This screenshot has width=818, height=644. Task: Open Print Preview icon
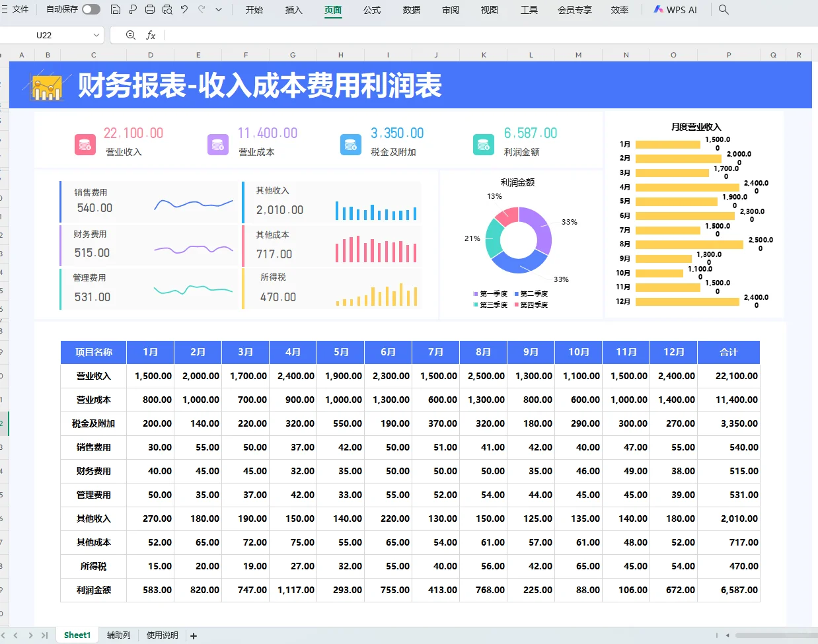[x=167, y=9]
